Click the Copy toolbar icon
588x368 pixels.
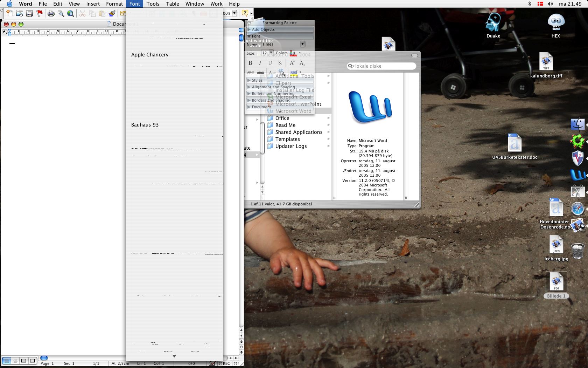[x=92, y=13]
